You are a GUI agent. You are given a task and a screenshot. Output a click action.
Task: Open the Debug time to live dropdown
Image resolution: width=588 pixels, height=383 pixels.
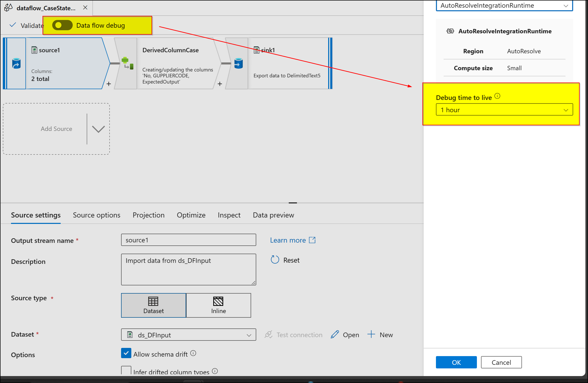pyautogui.click(x=504, y=110)
